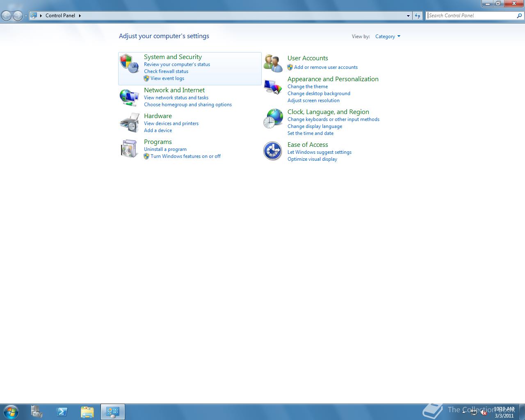Click the Network and Internet globe icon

pos(129,97)
